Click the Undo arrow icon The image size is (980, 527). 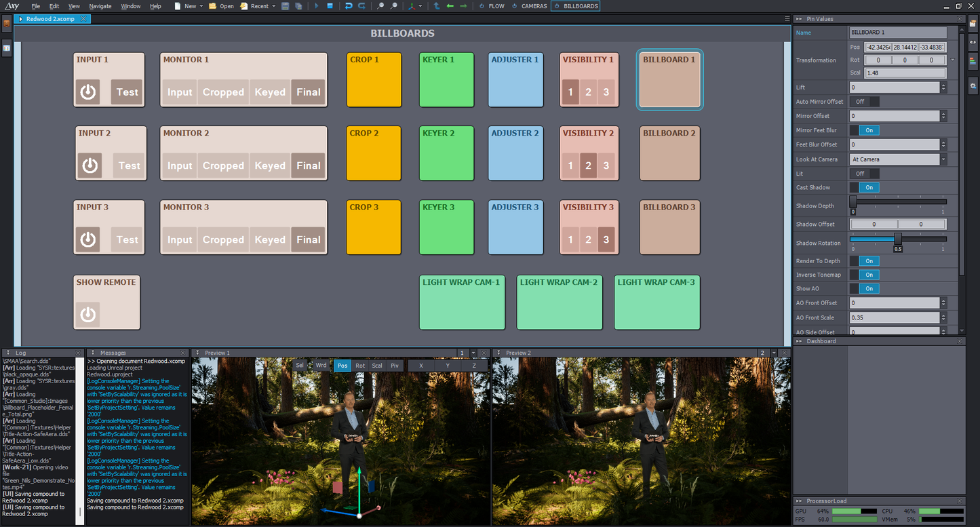point(349,6)
